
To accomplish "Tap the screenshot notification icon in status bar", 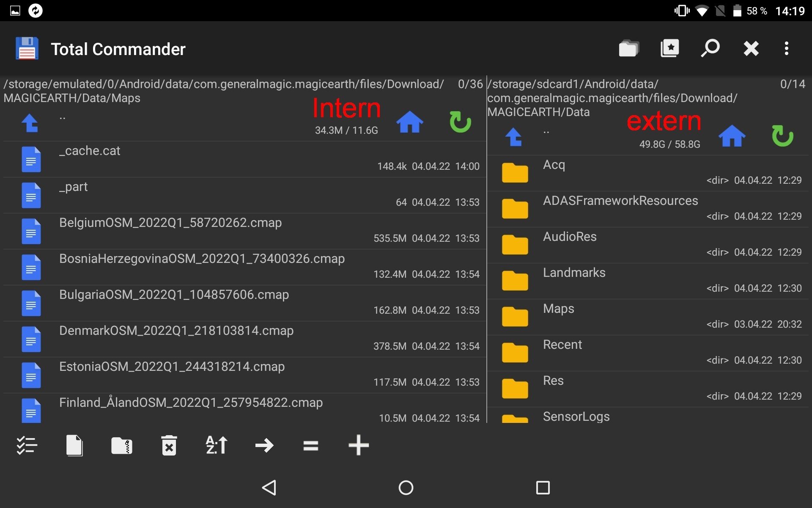I will pyautogui.click(x=15, y=11).
